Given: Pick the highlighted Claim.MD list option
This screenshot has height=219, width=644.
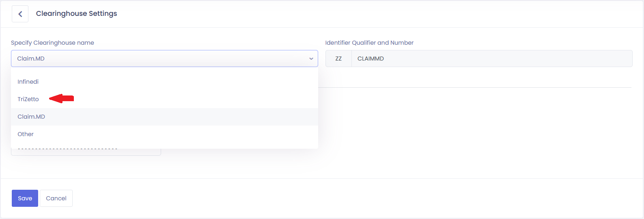Looking at the screenshot, I should (164, 117).
